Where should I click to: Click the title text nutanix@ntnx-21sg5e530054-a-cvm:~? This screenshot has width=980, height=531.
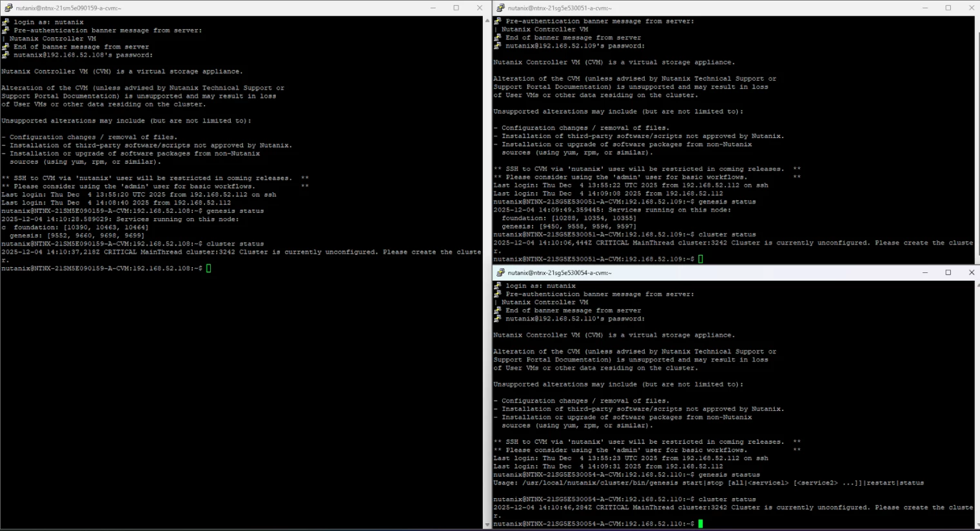tap(560, 273)
